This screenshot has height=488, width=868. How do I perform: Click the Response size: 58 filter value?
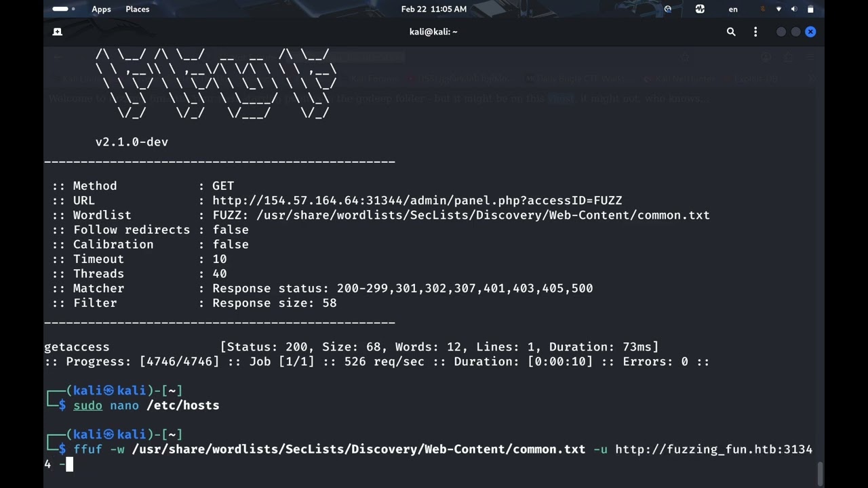tap(275, 303)
